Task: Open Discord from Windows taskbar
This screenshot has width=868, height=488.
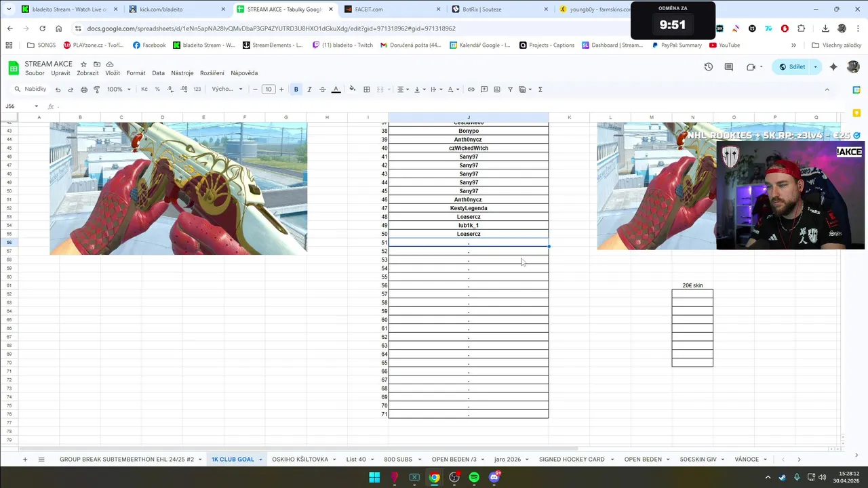Action: [x=494, y=477]
